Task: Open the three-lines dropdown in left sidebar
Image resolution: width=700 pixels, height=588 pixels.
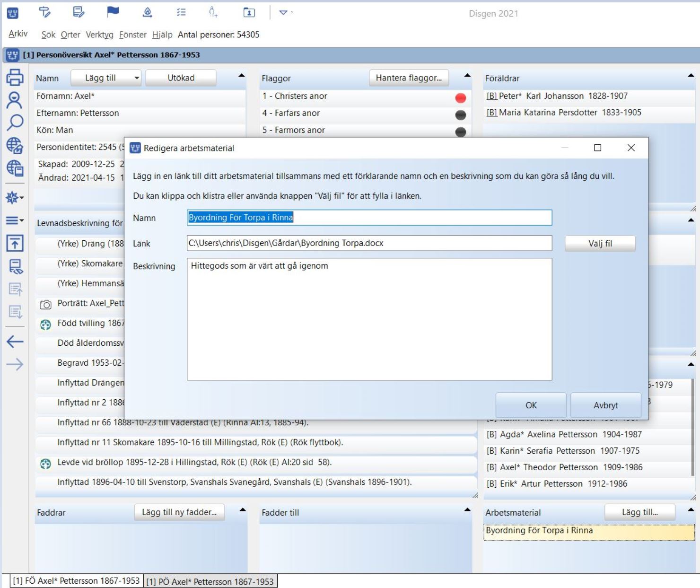Action: click(15, 220)
